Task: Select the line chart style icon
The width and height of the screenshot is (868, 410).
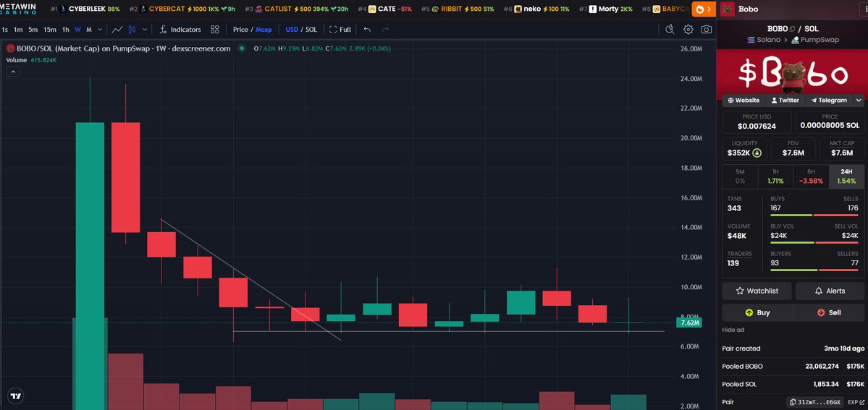Action: (x=117, y=30)
